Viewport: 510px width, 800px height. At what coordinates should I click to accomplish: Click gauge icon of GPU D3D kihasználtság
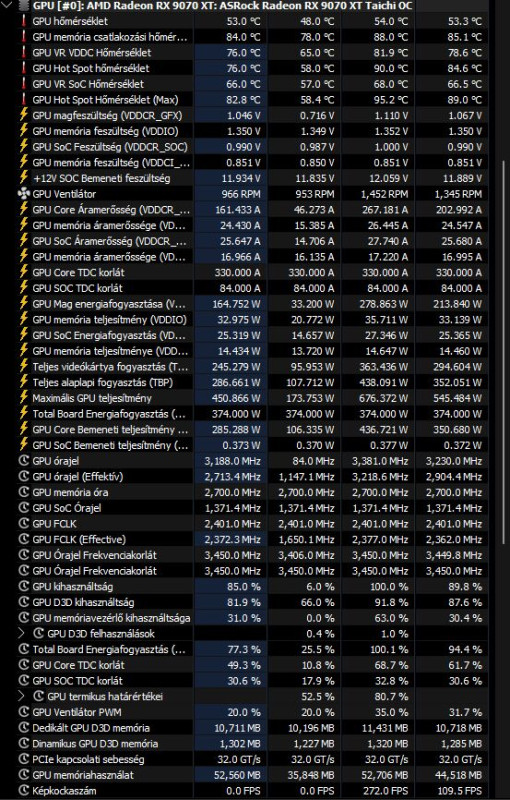pyautogui.click(x=23, y=603)
